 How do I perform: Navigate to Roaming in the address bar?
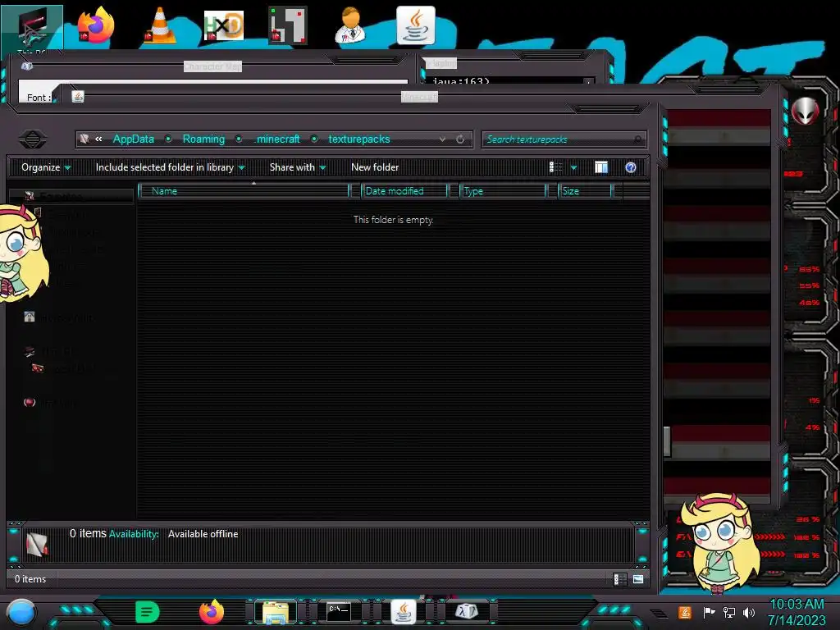(203, 139)
